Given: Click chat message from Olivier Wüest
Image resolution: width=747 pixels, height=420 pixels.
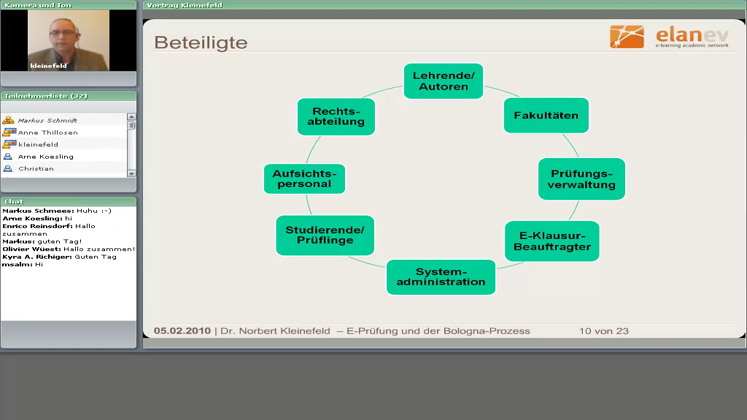Looking at the screenshot, I should pos(69,249).
